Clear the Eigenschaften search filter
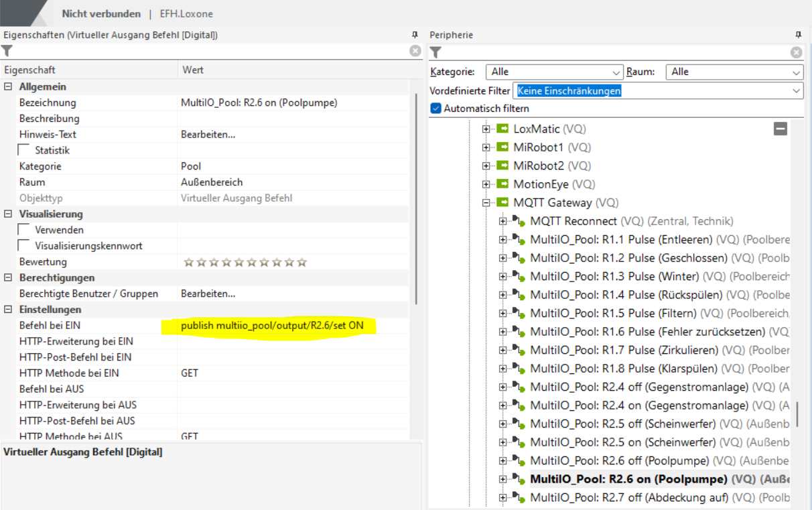 [415, 51]
